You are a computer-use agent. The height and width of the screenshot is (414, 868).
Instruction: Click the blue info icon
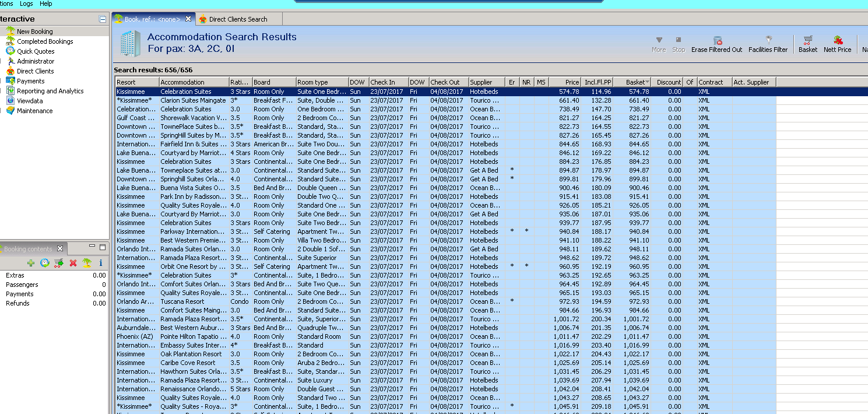coord(100,263)
